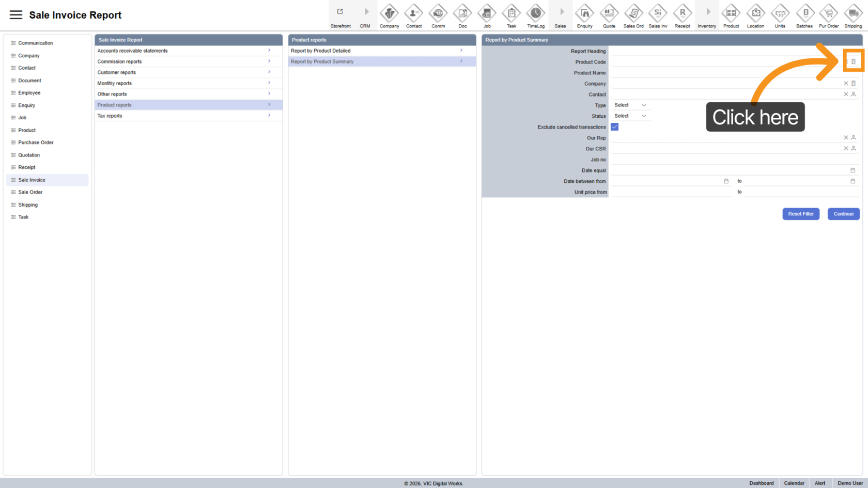Click the Report Heading input field
868x488 pixels.
[x=734, y=51]
